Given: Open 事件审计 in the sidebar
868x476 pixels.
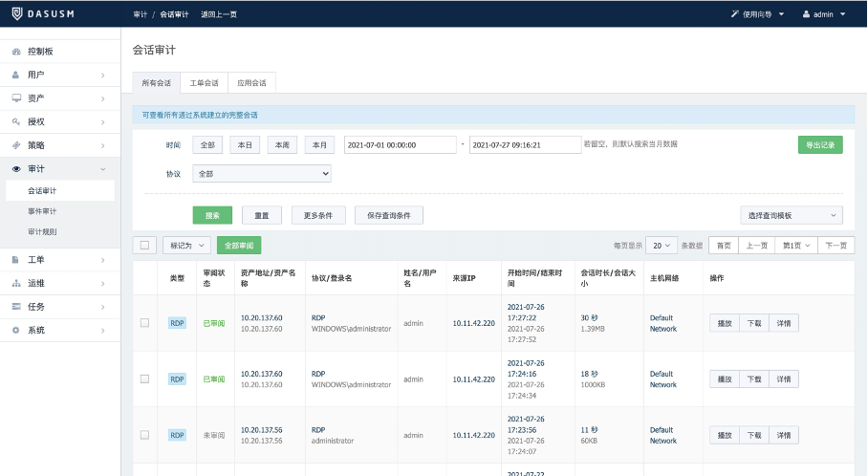Looking at the screenshot, I should tap(42, 211).
